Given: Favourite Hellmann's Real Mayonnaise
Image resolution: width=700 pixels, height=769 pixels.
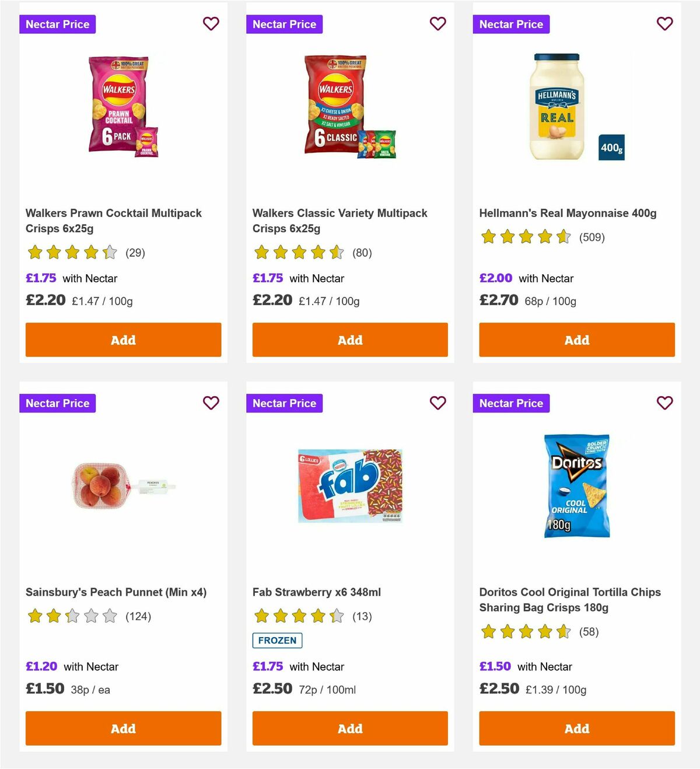Looking at the screenshot, I should (664, 23).
